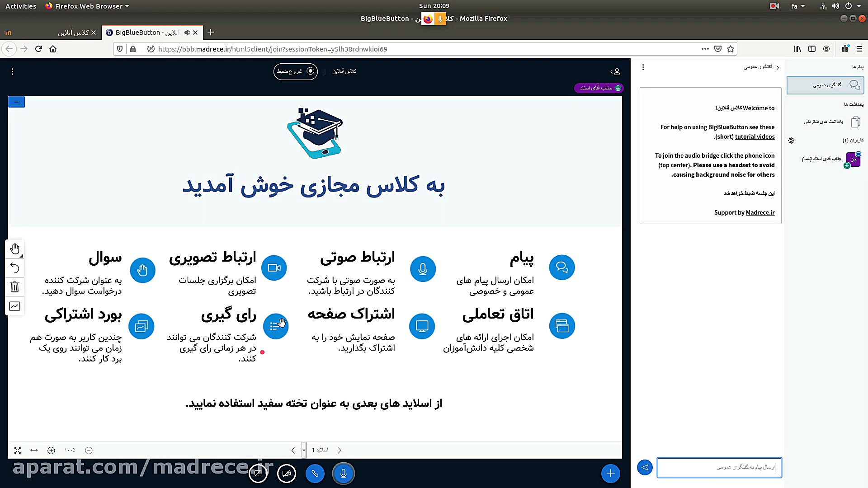Clear all whiteboard annotations with trash icon

[x=15, y=287]
